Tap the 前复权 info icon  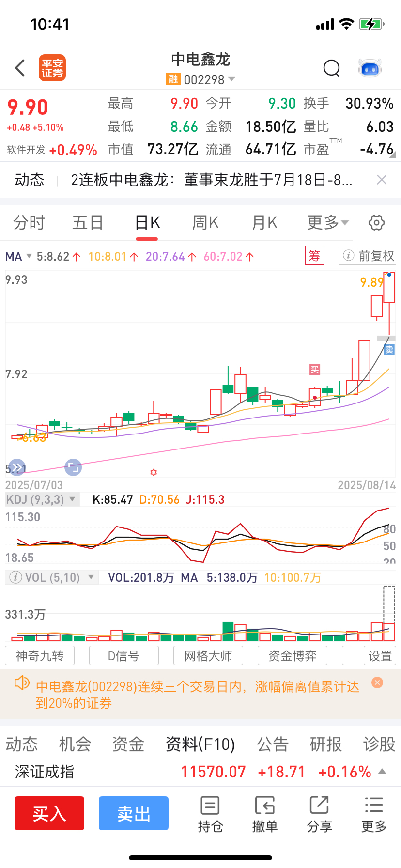tap(348, 255)
